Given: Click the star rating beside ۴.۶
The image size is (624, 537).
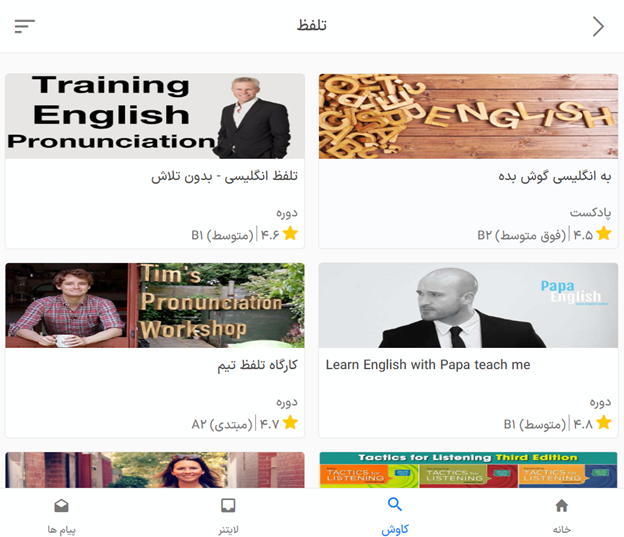Looking at the screenshot, I should (x=291, y=234).
